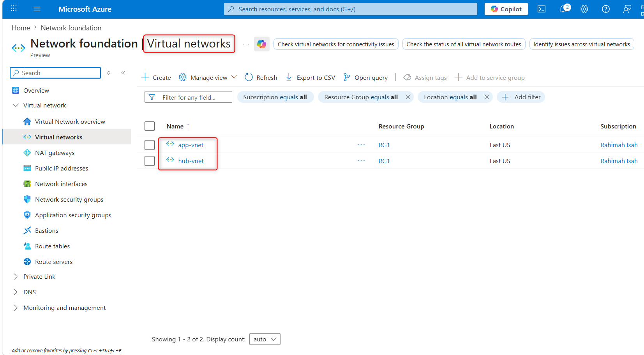
Task: Refresh the virtual networks list
Action: (261, 77)
